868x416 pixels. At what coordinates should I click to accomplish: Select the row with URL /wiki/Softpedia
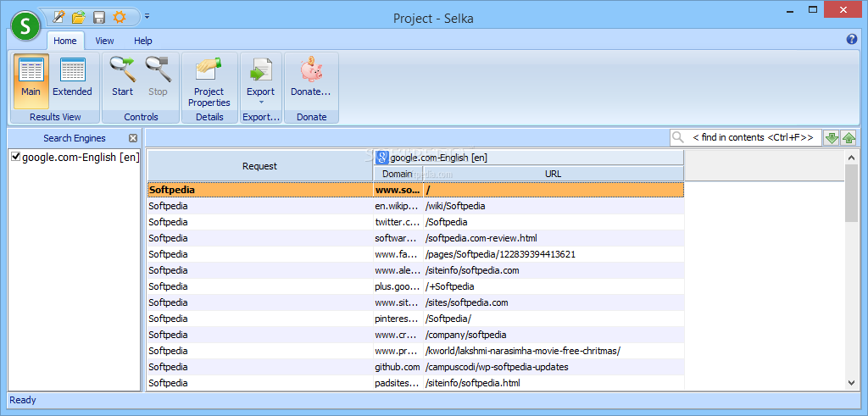415,206
